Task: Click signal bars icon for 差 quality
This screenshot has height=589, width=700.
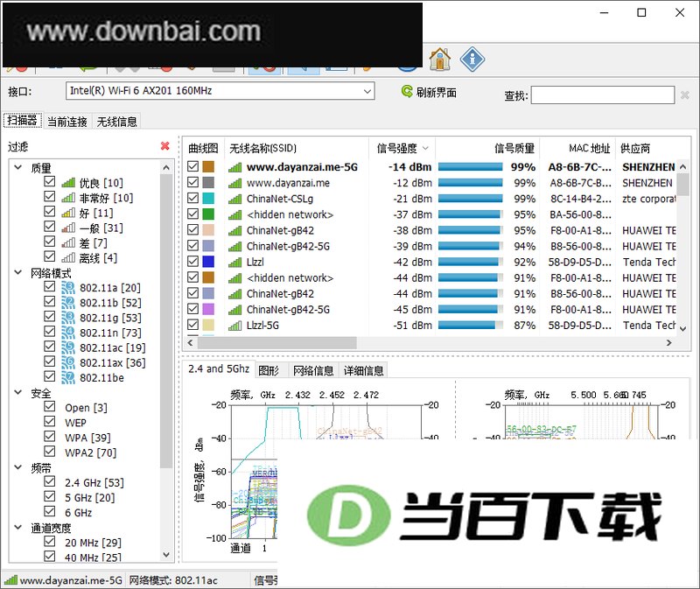Action: click(68, 243)
